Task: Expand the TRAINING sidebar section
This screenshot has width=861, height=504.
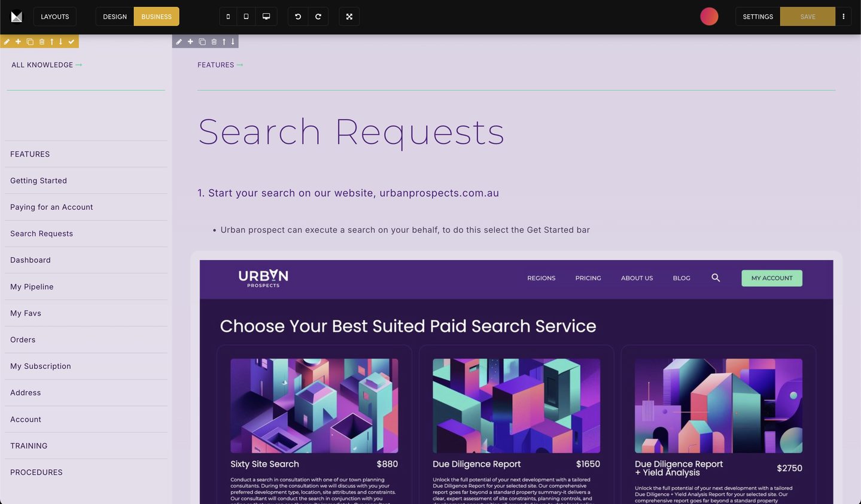Action: [x=29, y=446]
